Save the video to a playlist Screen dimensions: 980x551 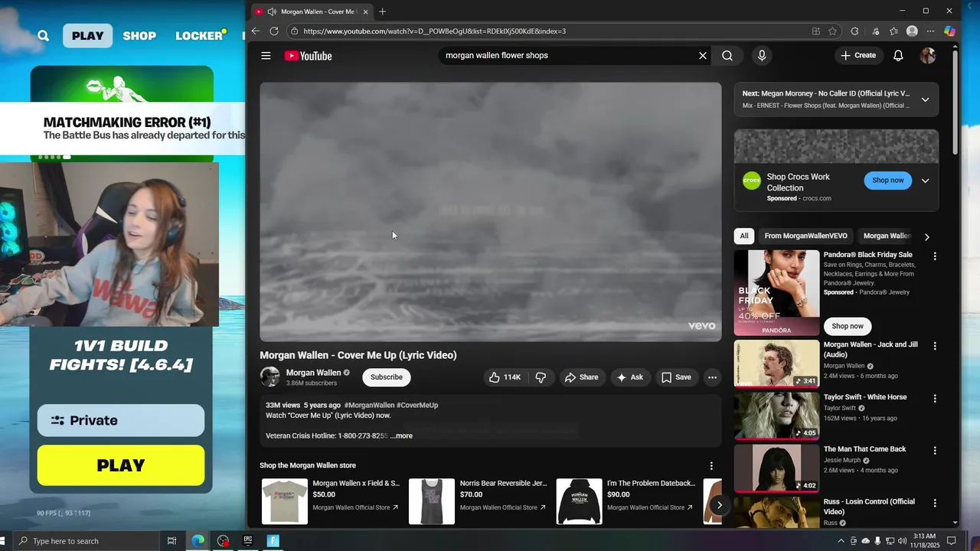tap(677, 377)
